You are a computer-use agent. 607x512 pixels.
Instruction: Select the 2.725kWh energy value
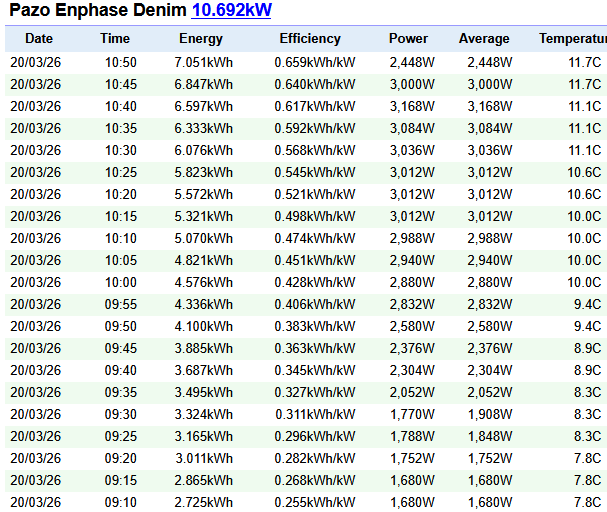[204, 503]
